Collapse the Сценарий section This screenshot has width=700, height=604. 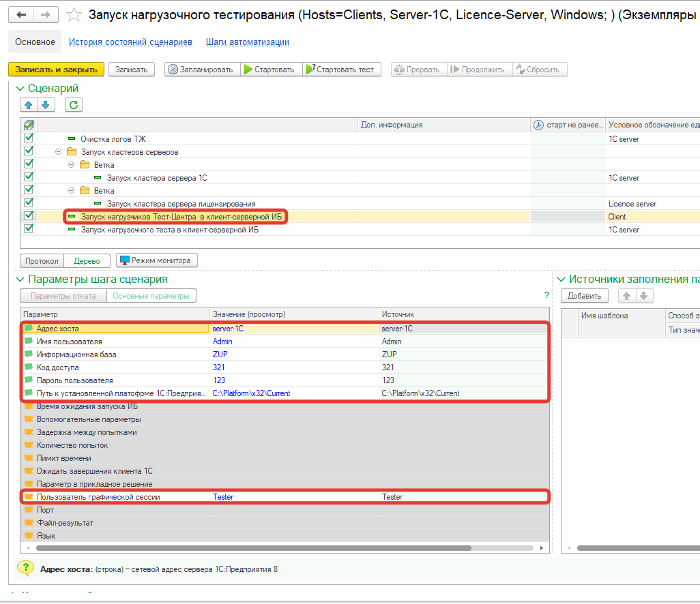pyautogui.click(x=19, y=89)
